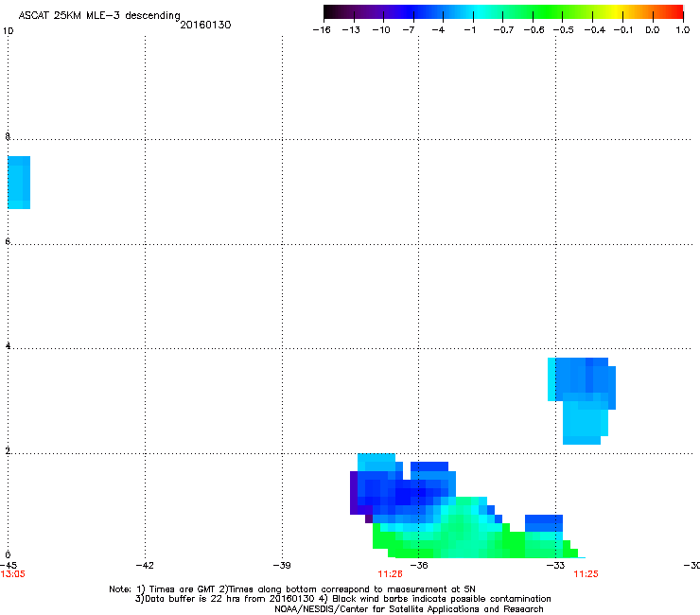Click the '0.0' colorbar label
This screenshot has height=615, width=700.
click(x=653, y=30)
